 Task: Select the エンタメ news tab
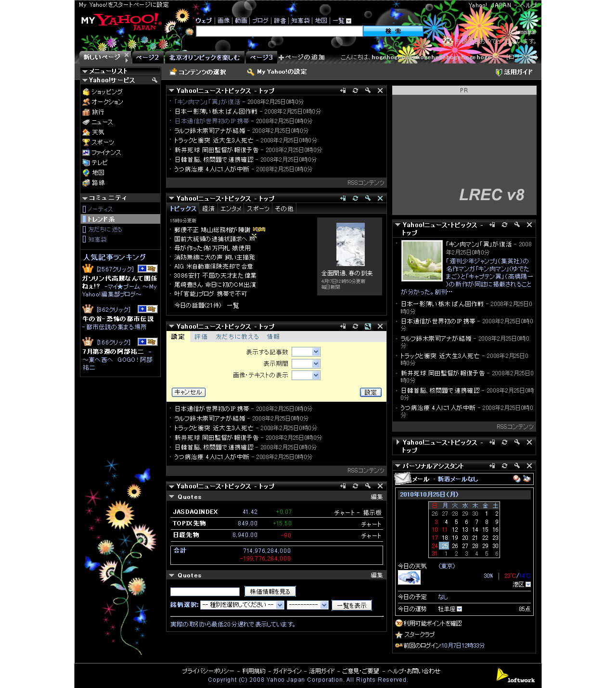click(231, 209)
